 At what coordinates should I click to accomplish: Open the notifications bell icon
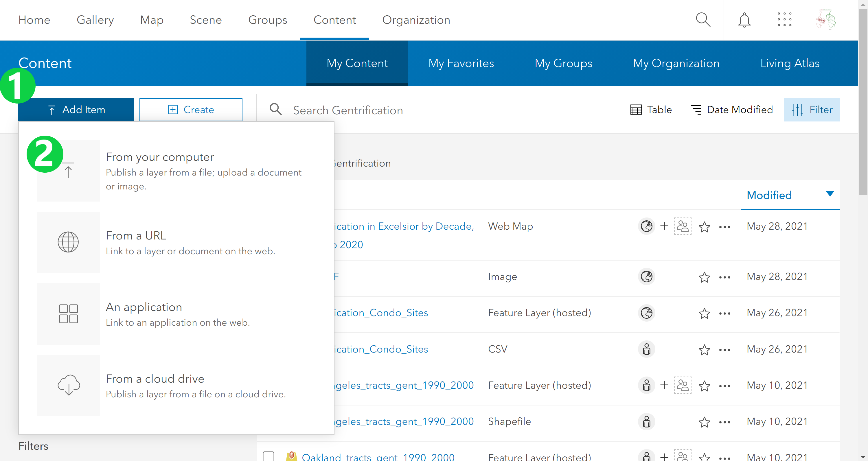coord(744,20)
